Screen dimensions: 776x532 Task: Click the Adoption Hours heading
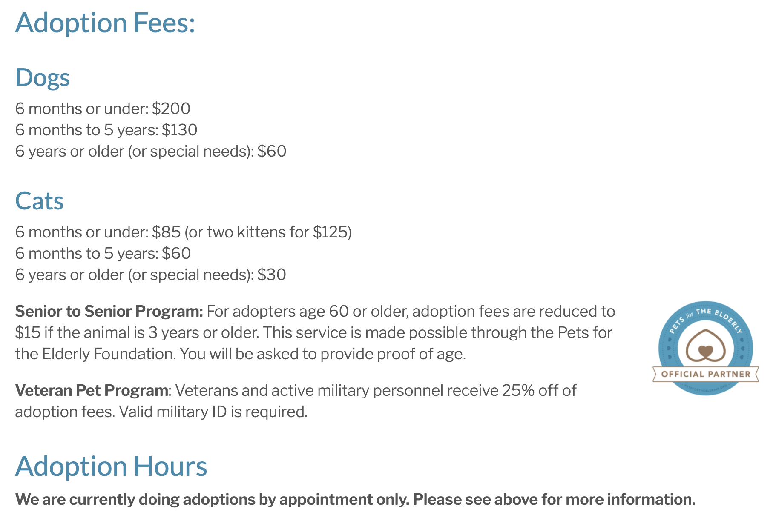click(x=111, y=466)
